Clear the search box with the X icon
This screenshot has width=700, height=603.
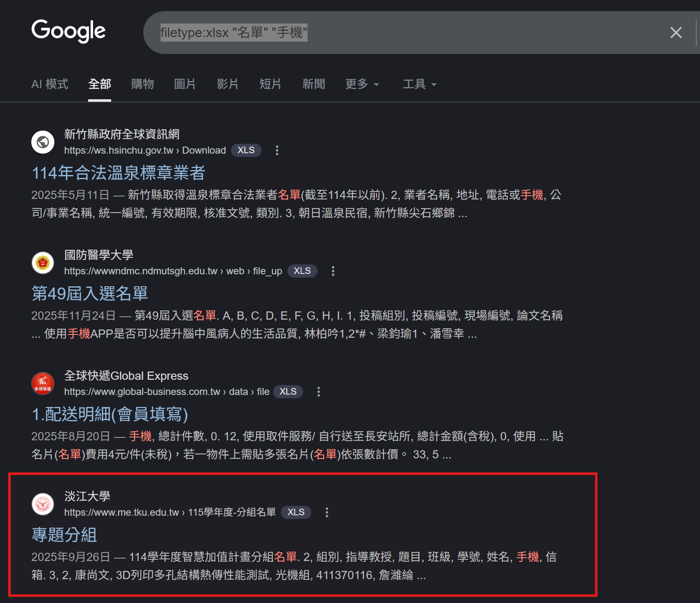pos(676,33)
